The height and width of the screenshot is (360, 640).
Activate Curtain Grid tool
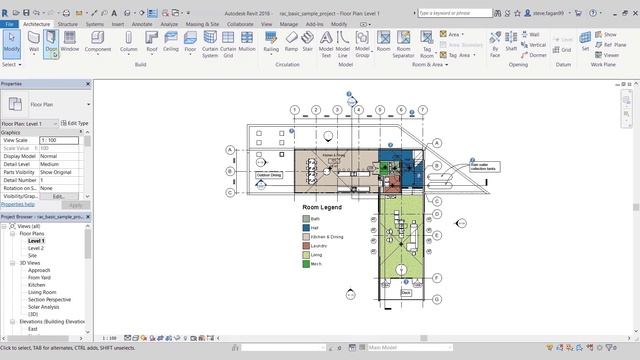pyautogui.click(x=228, y=44)
